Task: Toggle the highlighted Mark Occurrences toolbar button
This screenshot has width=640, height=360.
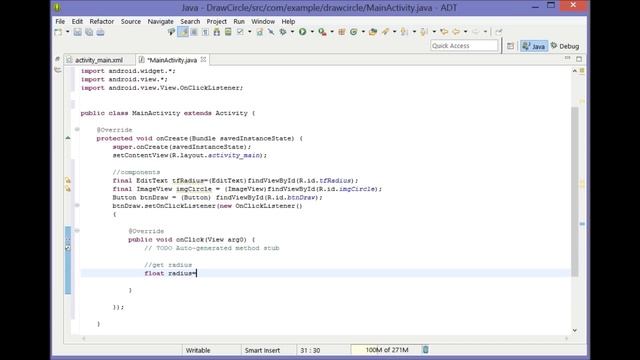Action: pos(183,32)
